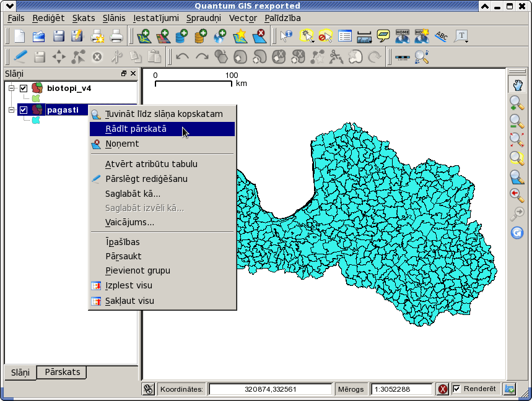Open the Skats menu
Image resolution: width=532 pixels, height=401 pixels.
pyautogui.click(x=84, y=18)
